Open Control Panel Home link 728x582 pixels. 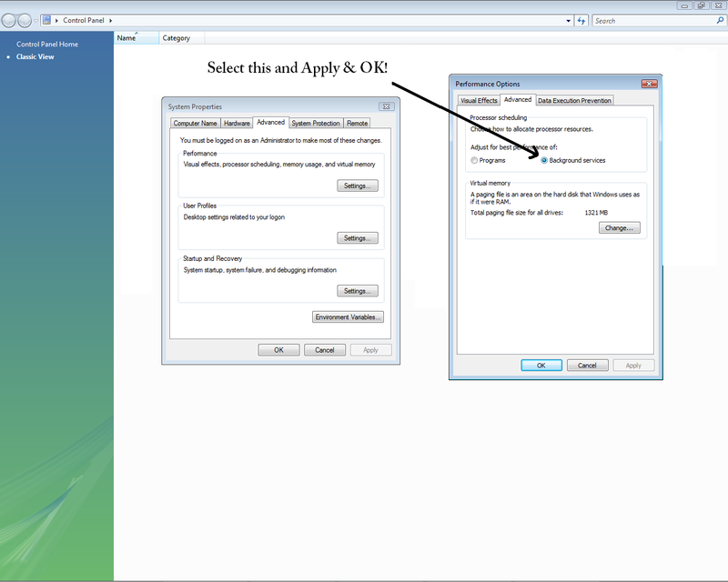tap(47, 44)
